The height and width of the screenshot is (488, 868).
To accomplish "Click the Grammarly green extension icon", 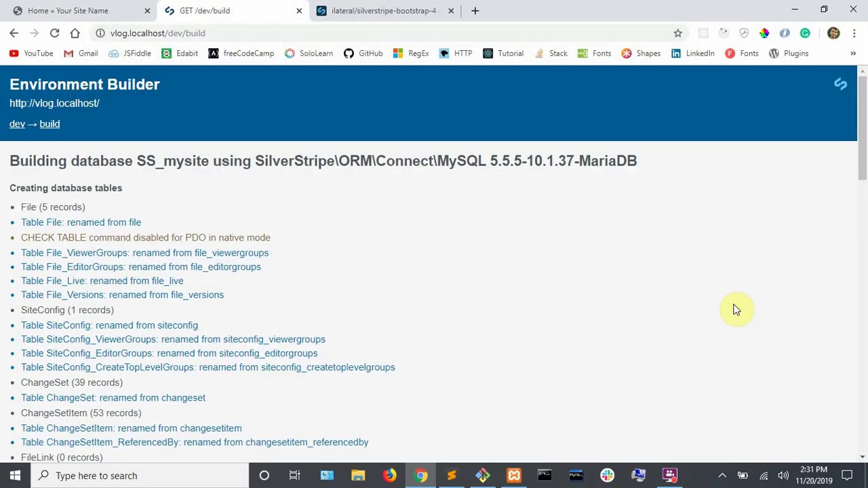I will pos(805,33).
